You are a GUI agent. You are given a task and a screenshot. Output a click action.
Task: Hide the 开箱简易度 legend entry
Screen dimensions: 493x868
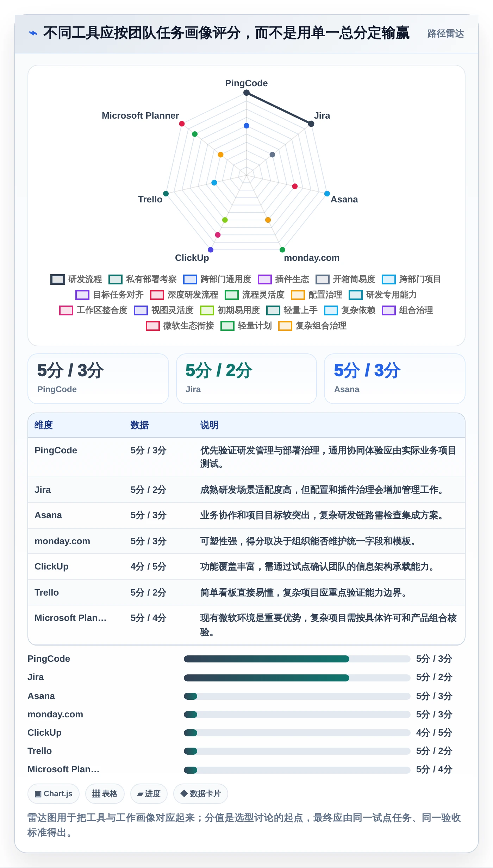pos(345,279)
